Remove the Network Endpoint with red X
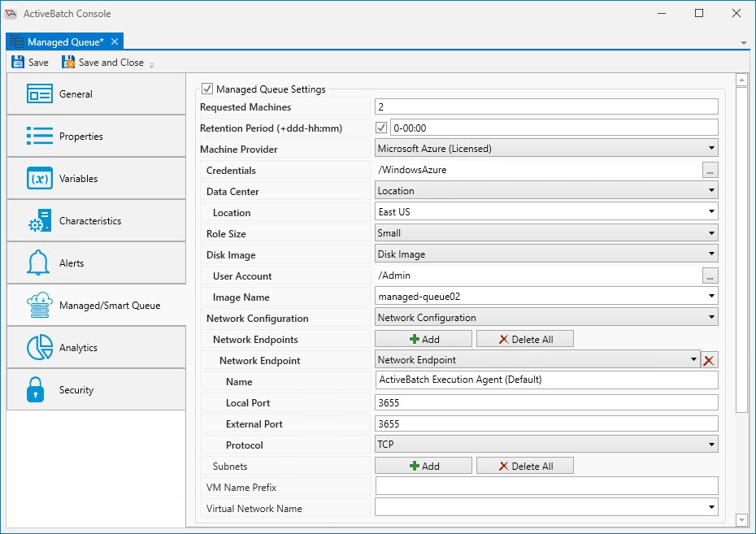The height and width of the screenshot is (534, 756). point(709,361)
